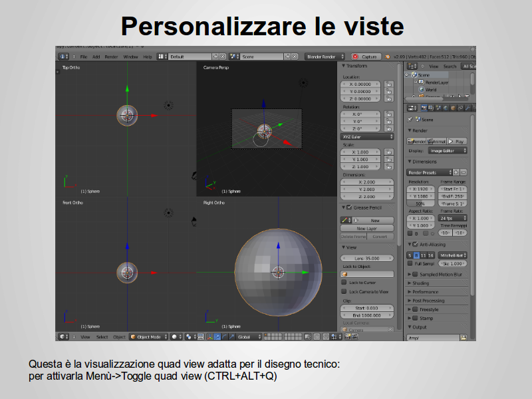
Task: Click the pin icon beside Scene
Action: pyautogui.click(x=410, y=120)
